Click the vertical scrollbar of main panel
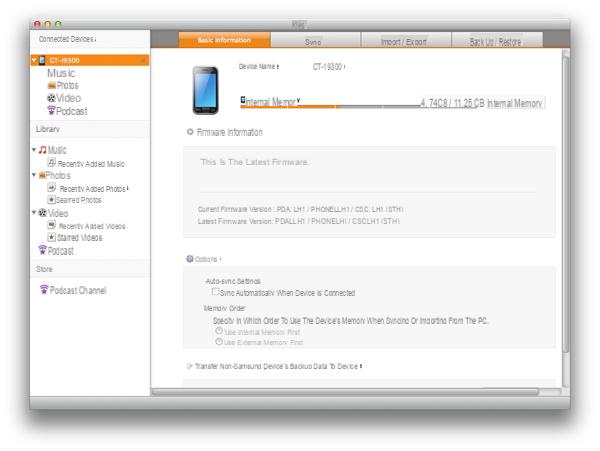Image resolution: width=600 pixels, height=451 pixels. pyautogui.click(x=566, y=205)
